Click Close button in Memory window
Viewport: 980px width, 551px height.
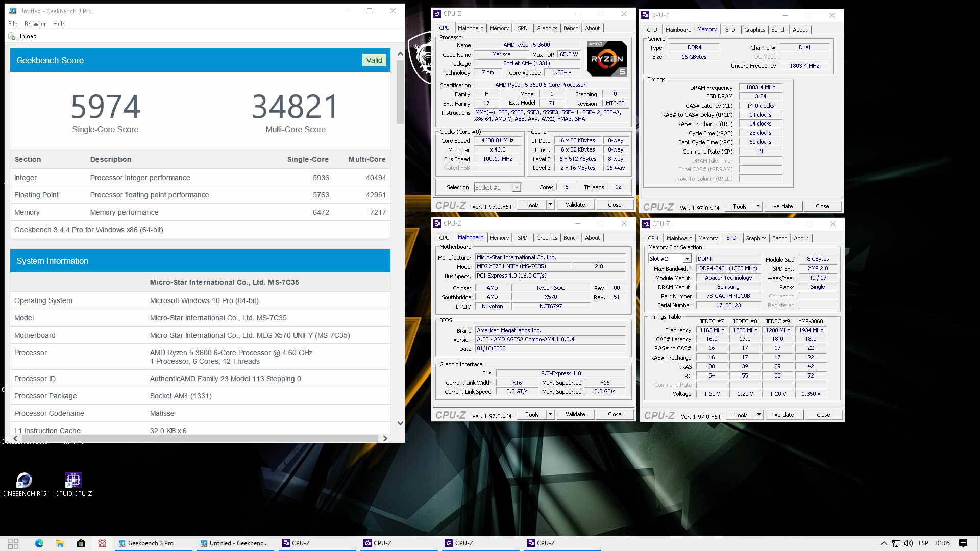coord(822,206)
